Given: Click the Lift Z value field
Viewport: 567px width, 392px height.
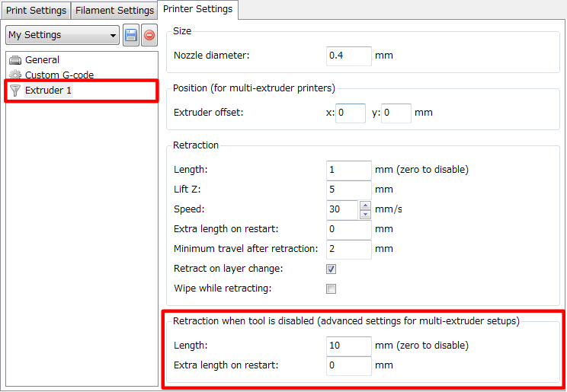Looking at the screenshot, I should [348, 190].
